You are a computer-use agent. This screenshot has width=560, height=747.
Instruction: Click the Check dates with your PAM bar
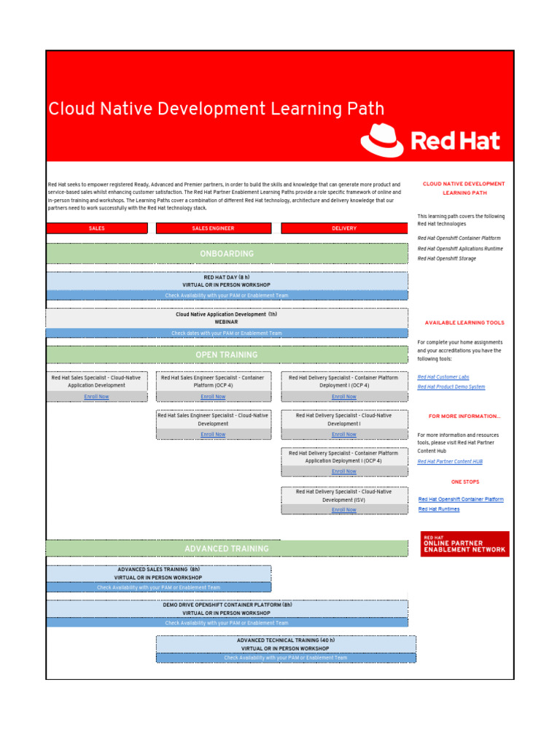pos(227,333)
